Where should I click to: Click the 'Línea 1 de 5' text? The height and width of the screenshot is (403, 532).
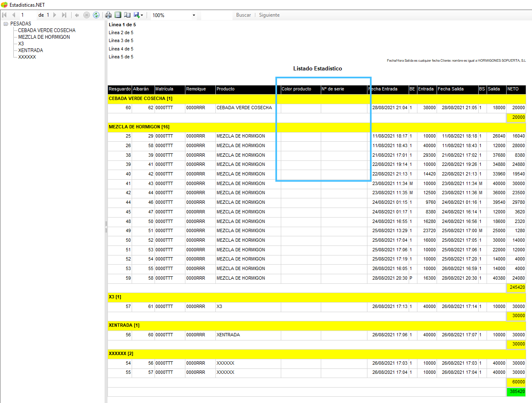[x=122, y=25]
